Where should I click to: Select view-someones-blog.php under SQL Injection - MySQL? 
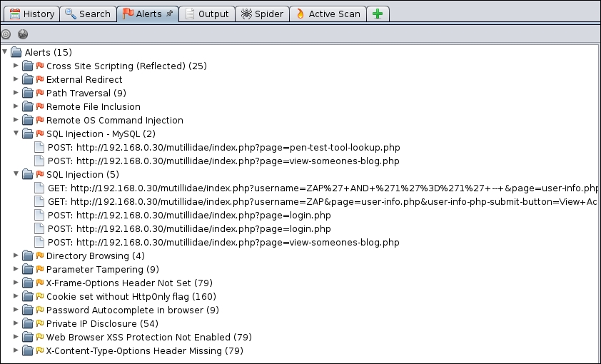(223, 161)
